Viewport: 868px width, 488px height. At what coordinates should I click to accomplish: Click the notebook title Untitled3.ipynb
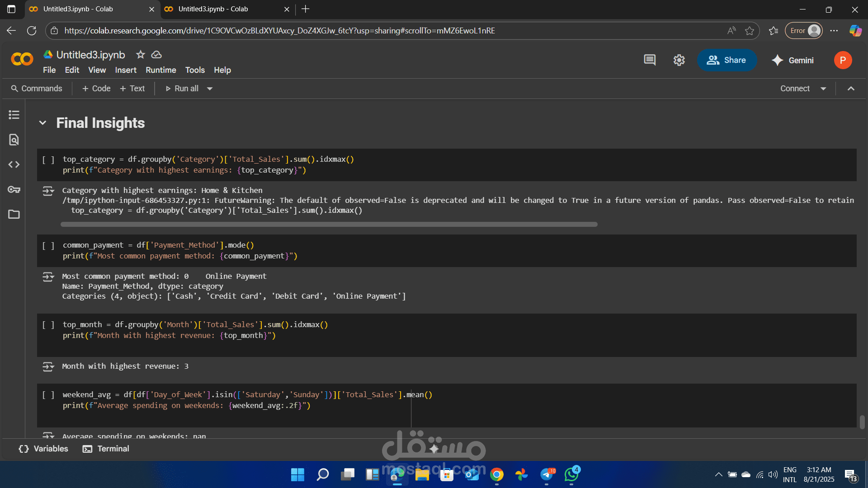(90, 55)
